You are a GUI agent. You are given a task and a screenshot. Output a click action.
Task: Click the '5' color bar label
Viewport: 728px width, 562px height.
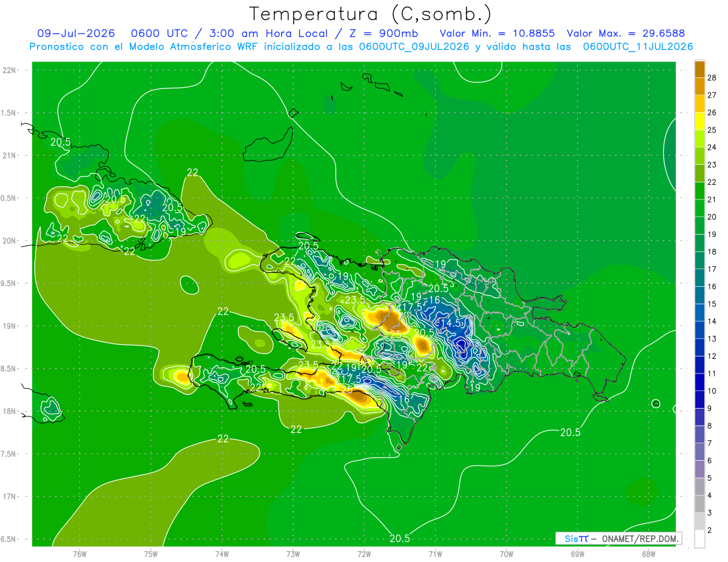(x=709, y=478)
